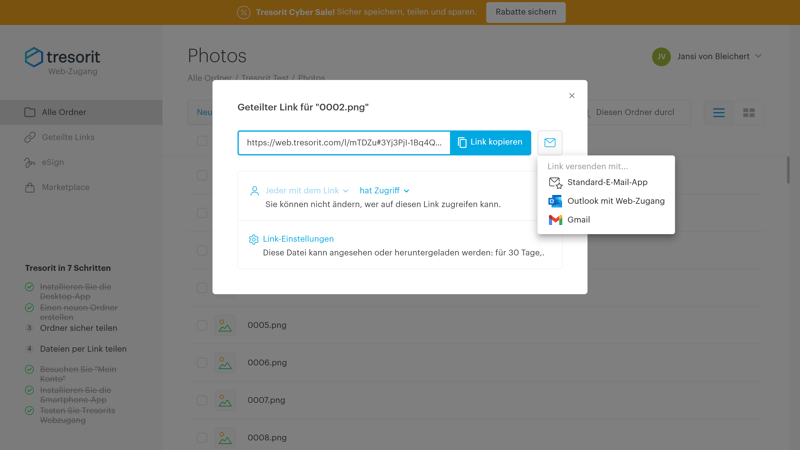Screen dimensions: 800x450
Task: Click the Cyber Sale percent icon
Action: click(x=244, y=12)
